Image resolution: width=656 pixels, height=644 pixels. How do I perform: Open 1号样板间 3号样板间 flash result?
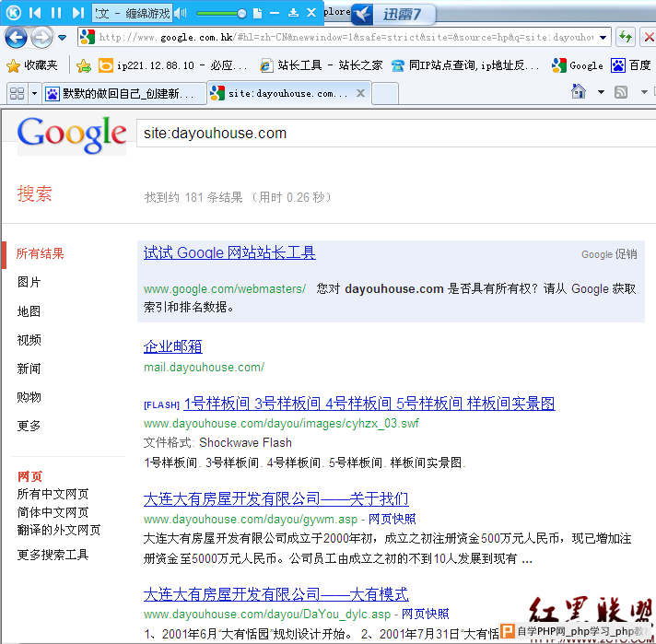pyautogui.click(x=369, y=404)
